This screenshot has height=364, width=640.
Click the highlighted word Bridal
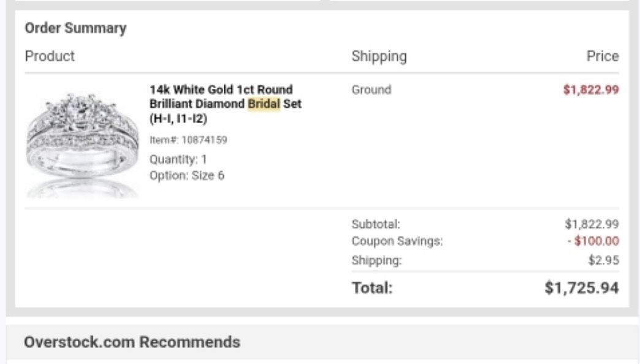pyautogui.click(x=264, y=104)
